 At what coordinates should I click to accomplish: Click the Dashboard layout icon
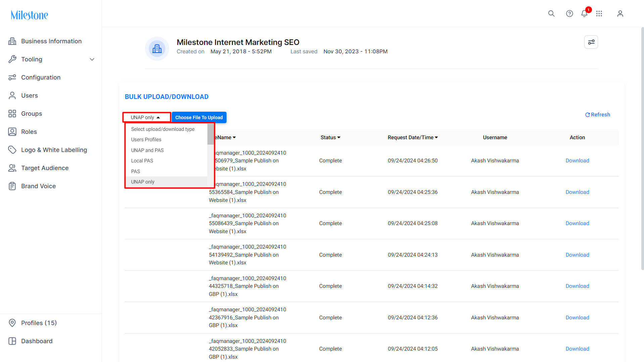pos(12,341)
